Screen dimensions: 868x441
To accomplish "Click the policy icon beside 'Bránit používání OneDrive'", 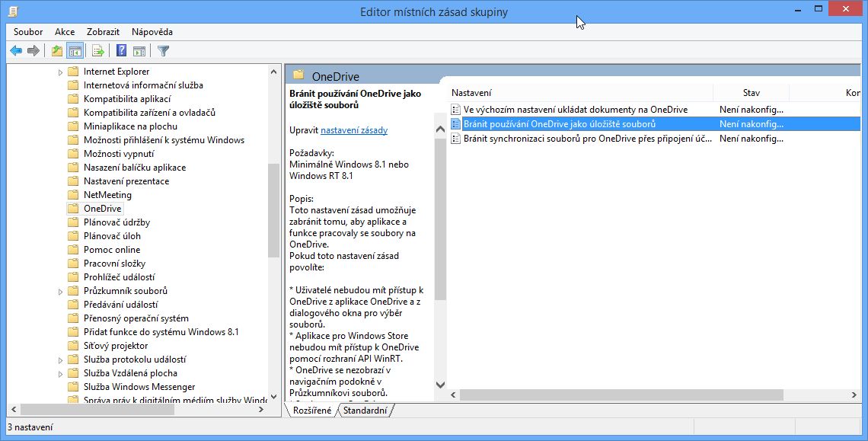I will pos(455,124).
